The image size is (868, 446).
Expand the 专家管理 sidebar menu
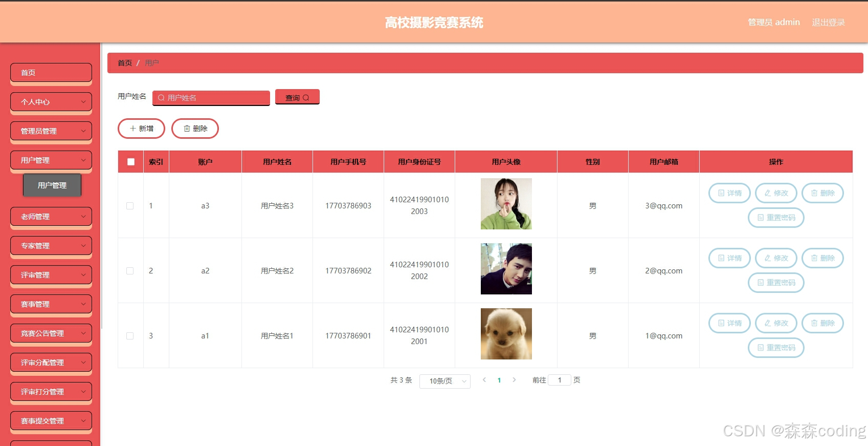click(x=51, y=246)
